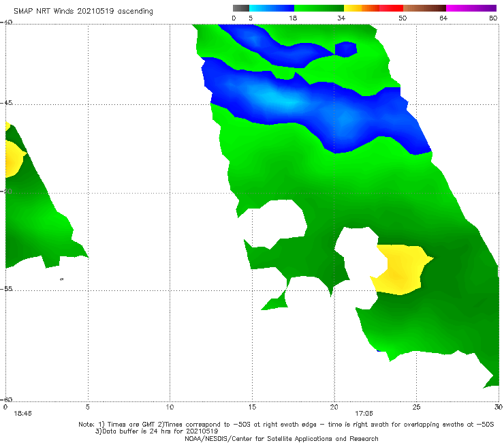Click the color bar label '5'
The width and height of the screenshot is (504, 443).
(251, 18)
